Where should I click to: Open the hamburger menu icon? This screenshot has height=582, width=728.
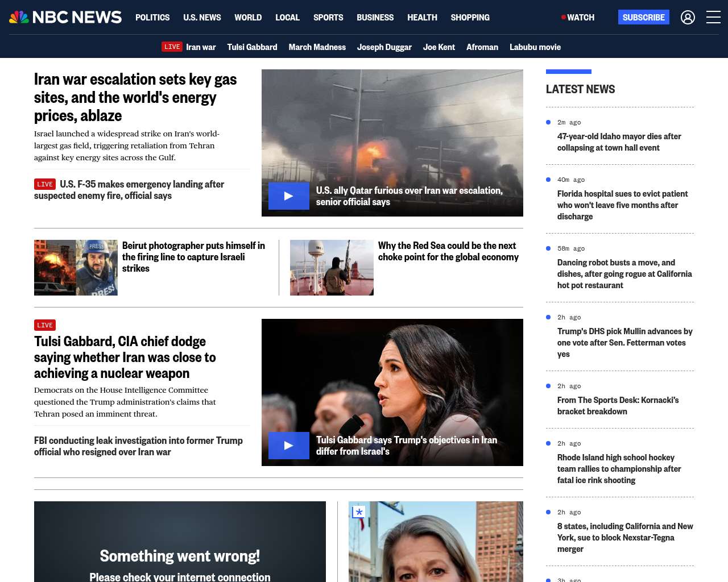713,18
